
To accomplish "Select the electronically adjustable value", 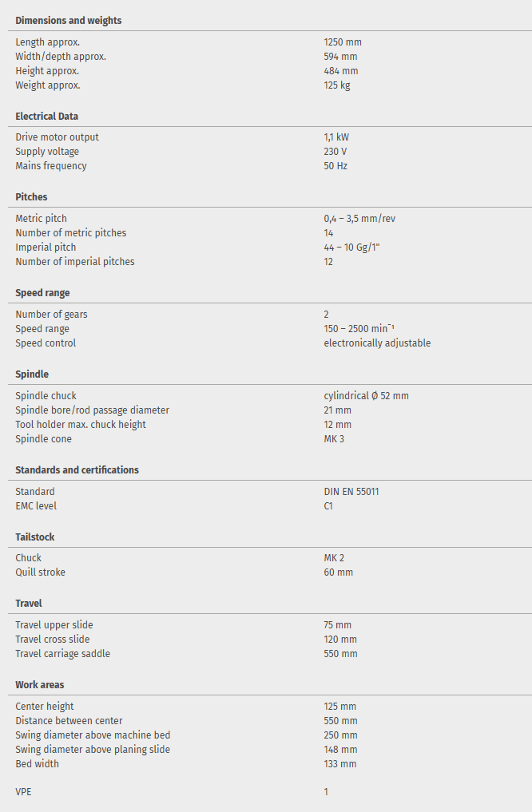I will pos(377,343).
